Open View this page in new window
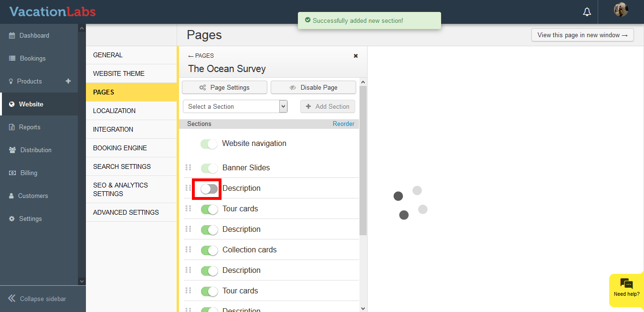Screen dimensions: 644x312 582,35
